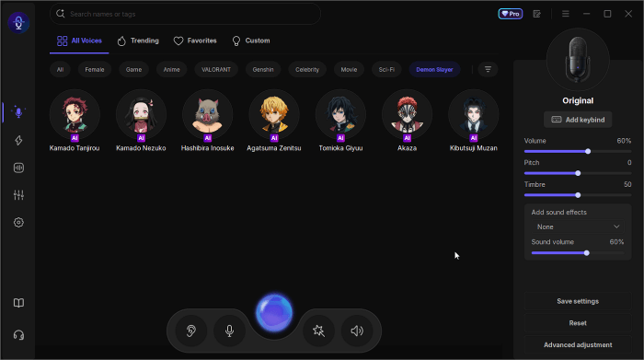This screenshot has height=360, width=644.
Task: Switch to the Custom tab
Action: point(251,41)
